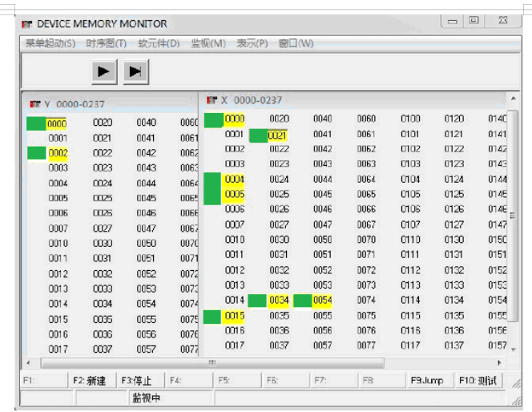Click the 监视中 status bar text
This screenshot has width=532, height=412.
[x=146, y=398]
